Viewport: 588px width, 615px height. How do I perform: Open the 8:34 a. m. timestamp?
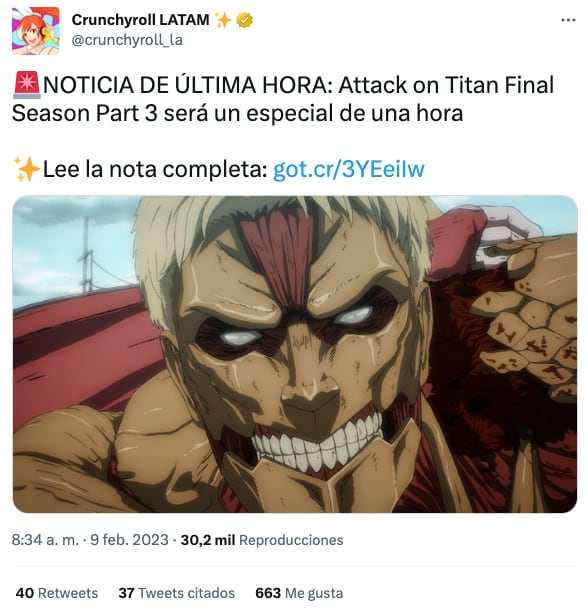pos(45,540)
